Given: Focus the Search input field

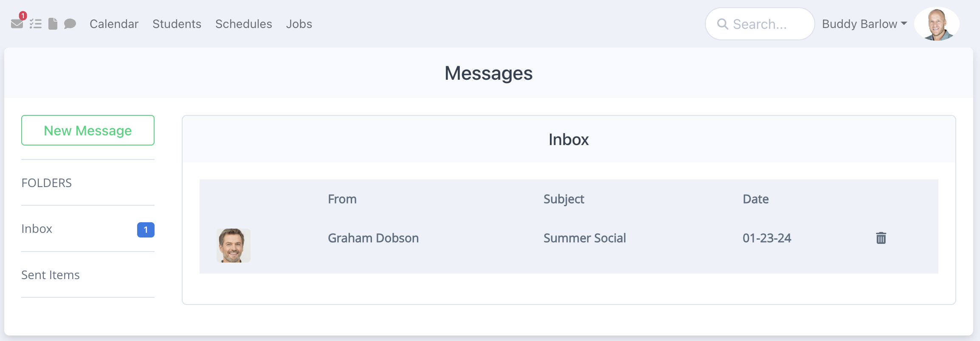Looking at the screenshot, I should [x=760, y=24].
